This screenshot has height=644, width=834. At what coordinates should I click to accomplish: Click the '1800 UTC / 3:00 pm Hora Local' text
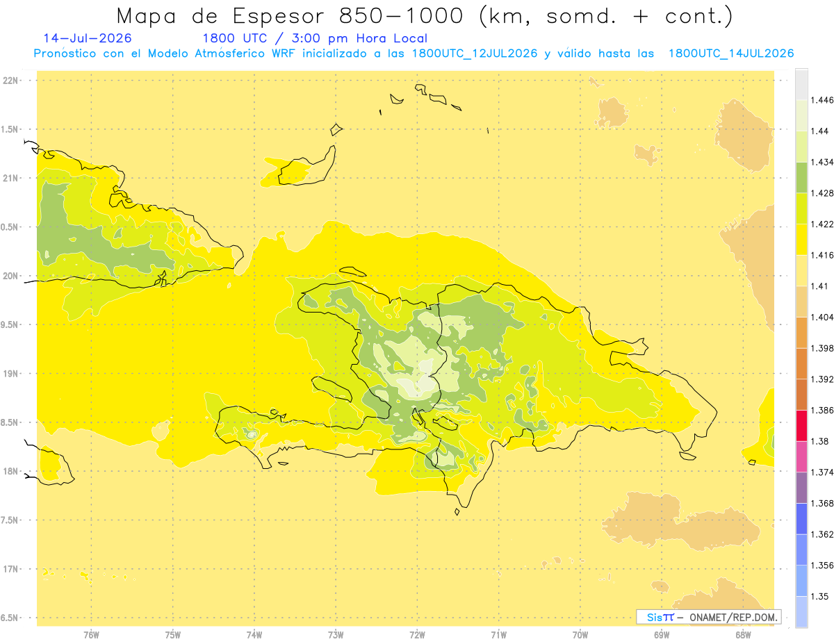[x=315, y=39]
